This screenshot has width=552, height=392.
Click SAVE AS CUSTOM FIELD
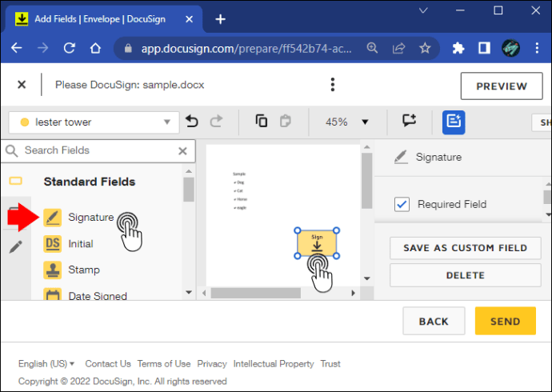[x=465, y=248]
